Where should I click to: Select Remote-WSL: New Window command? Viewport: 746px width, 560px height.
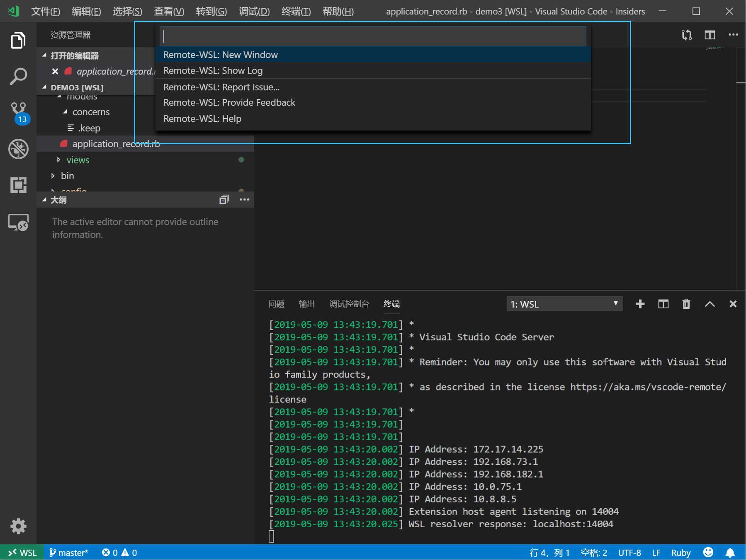coord(373,55)
